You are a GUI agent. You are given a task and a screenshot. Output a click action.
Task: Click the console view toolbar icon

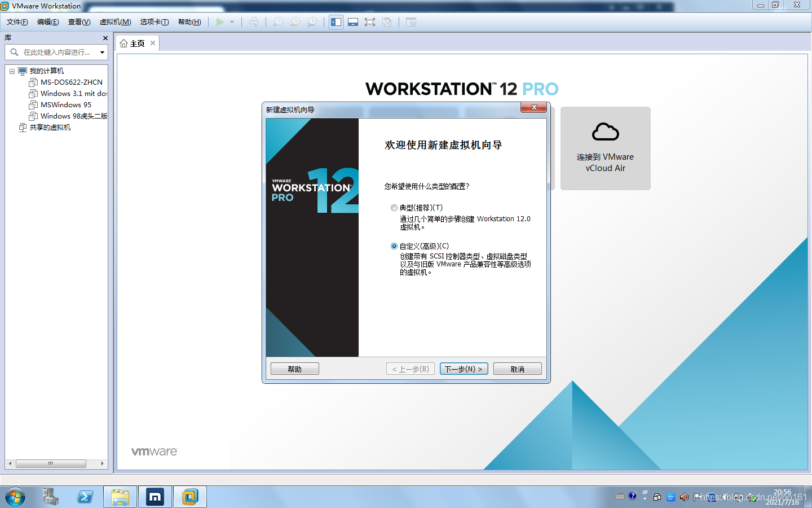(411, 22)
